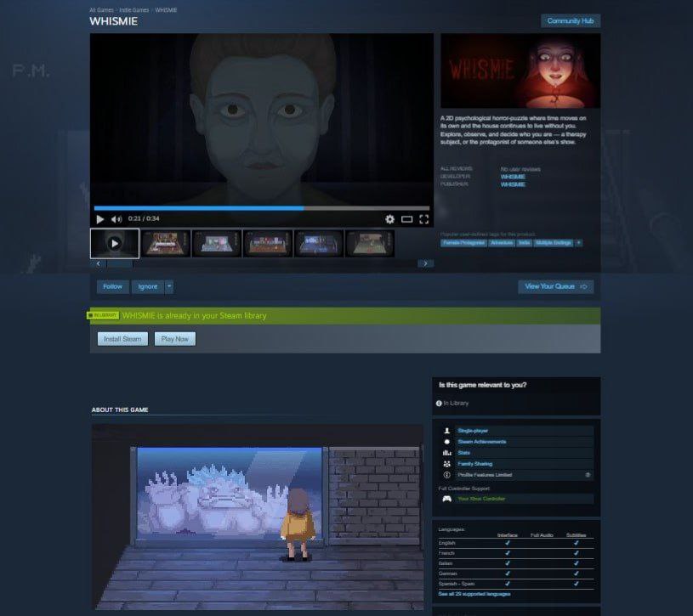Image resolution: width=693 pixels, height=616 pixels.
Task: Select the Adventure tag
Action: pyautogui.click(x=502, y=243)
